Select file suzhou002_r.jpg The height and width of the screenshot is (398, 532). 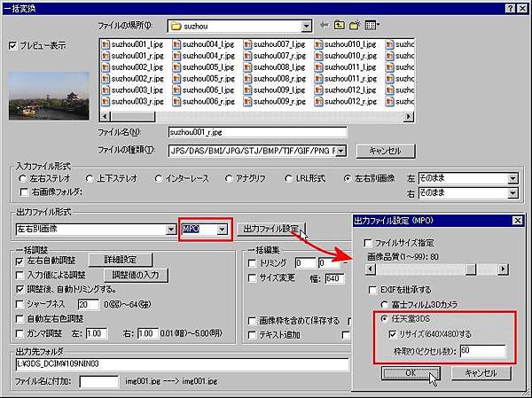[133, 78]
